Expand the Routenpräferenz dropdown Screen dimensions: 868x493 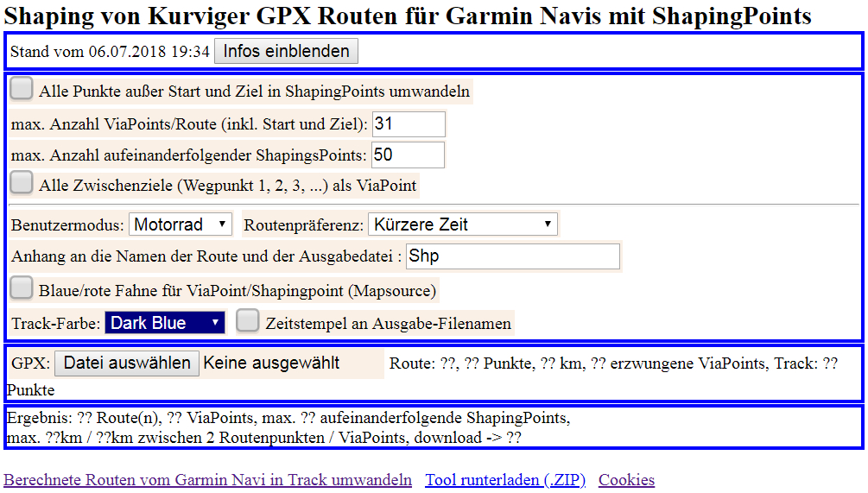pos(462,224)
